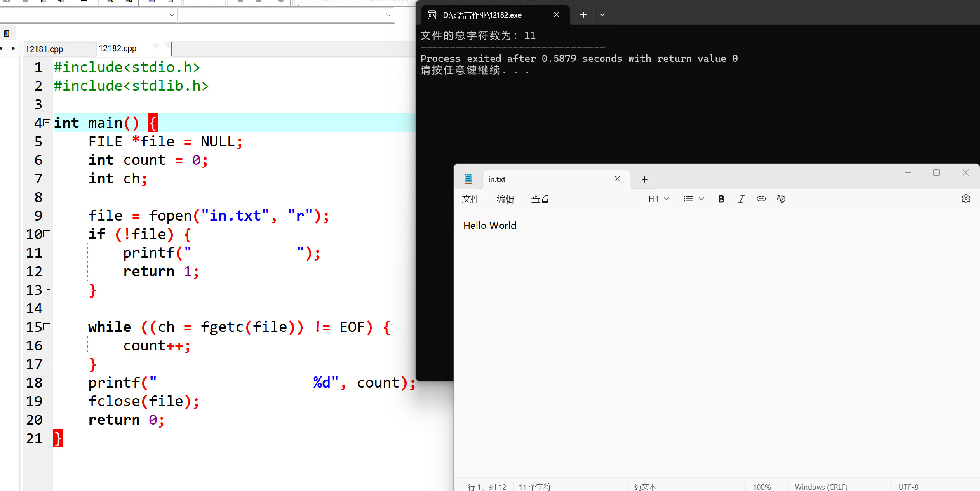Collapse the if block fold marker

point(47,234)
